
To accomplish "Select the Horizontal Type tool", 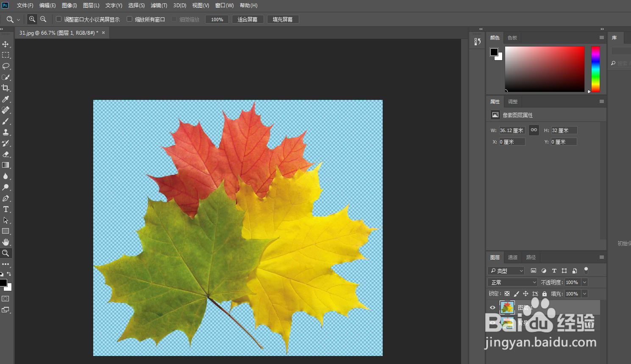I will 6,209.
